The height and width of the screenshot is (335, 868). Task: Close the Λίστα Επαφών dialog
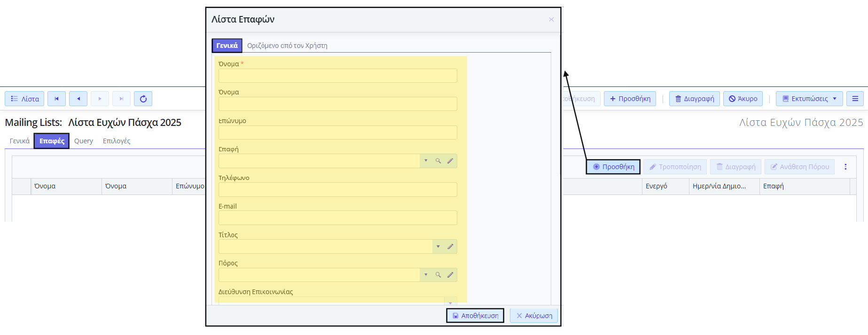coord(551,19)
